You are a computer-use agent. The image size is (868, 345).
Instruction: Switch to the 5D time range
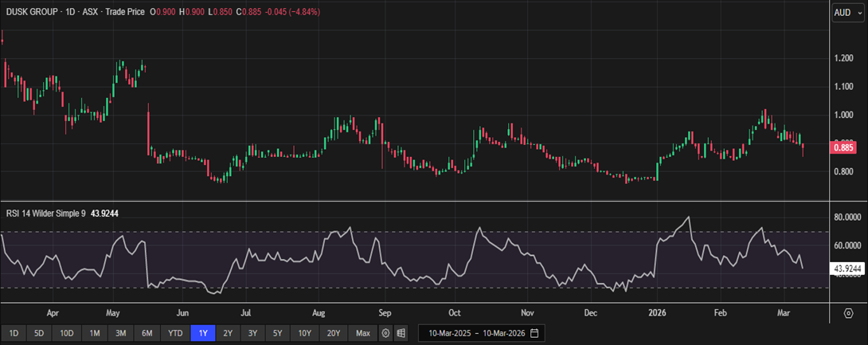pyautogui.click(x=41, y=332)
